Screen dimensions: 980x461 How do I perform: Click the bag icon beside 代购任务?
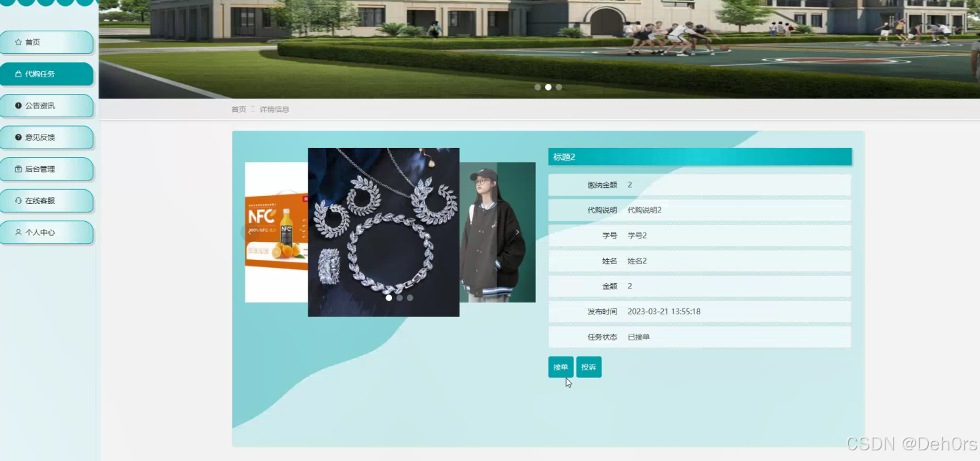coord(19,74)
